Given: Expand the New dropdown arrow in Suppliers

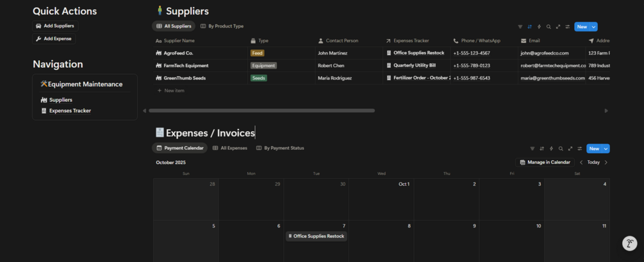Looking at the screenshot, I should point(594,27).
